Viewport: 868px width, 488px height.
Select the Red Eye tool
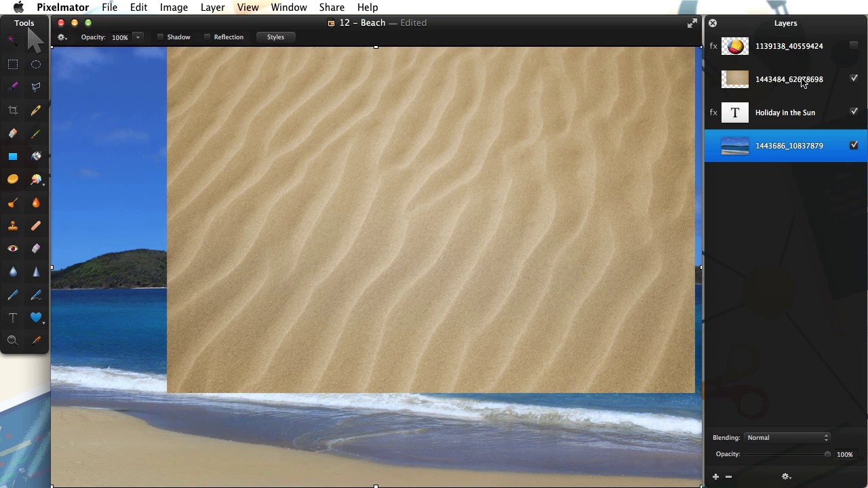point(12,249)
